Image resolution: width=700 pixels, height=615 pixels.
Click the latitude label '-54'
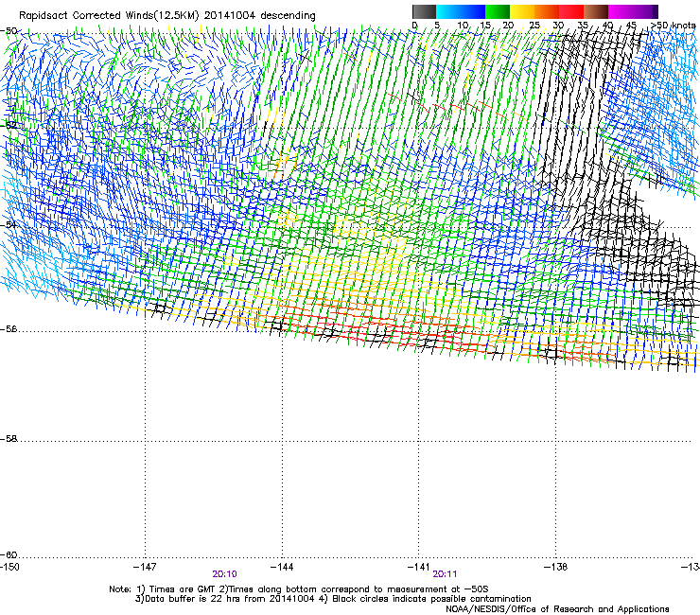click(9, 224)
